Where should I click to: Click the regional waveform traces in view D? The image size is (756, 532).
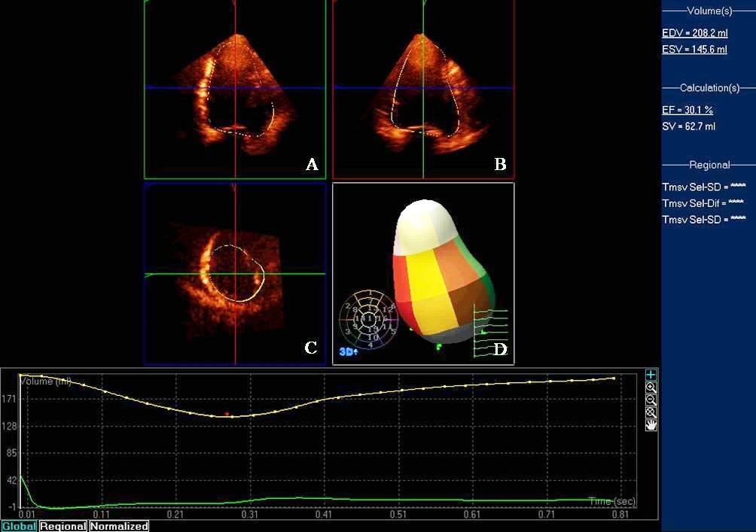490,330
